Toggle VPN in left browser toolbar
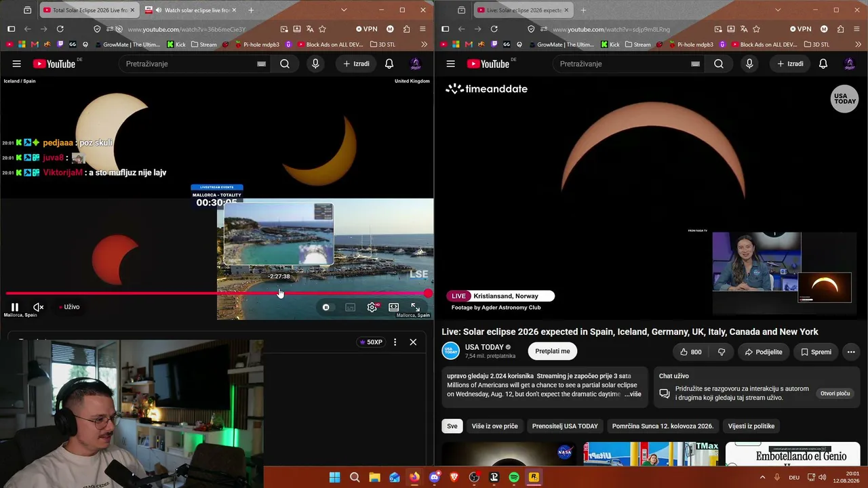868x488 pixels. coord(367,29)
